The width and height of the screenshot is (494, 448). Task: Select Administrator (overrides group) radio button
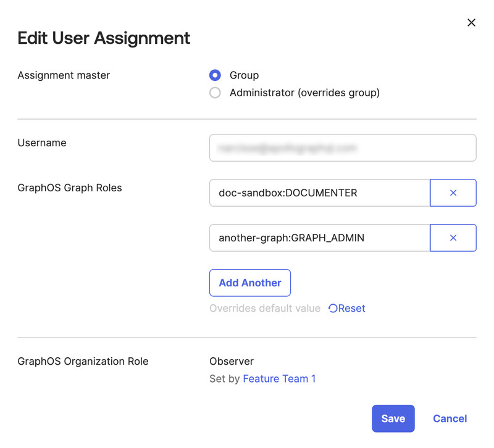click(x=215, y=93)
